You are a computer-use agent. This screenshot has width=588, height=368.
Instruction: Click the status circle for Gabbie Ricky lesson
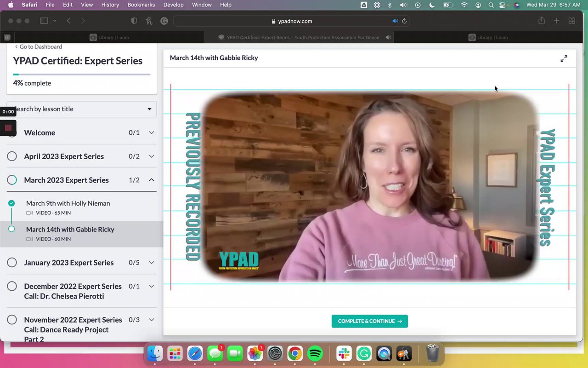tap(11, 229)
